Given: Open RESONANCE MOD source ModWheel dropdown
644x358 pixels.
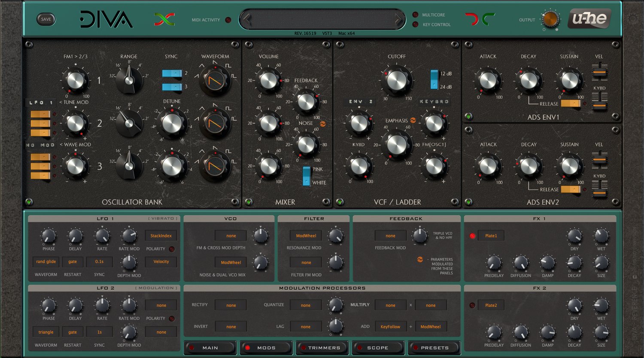Looking at the screenshot, I should 306,236.
